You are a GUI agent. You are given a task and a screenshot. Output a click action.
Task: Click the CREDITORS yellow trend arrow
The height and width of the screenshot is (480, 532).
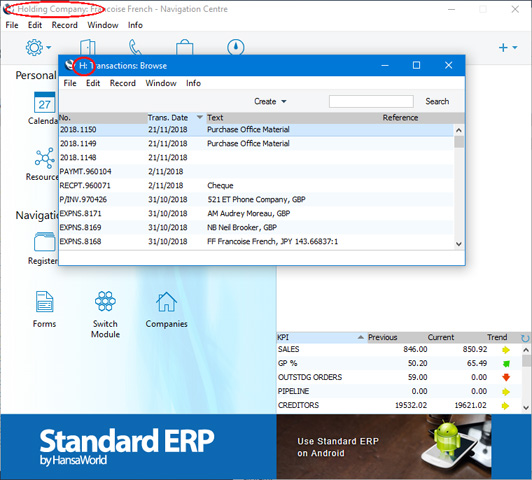pos(505,406)
